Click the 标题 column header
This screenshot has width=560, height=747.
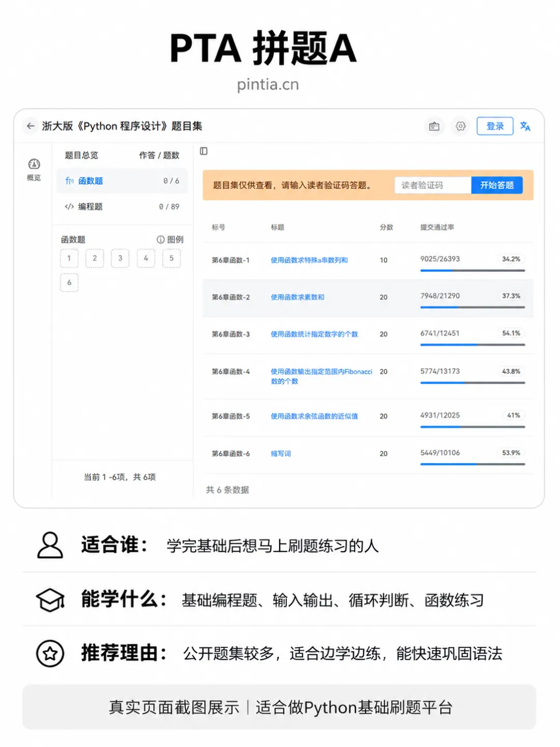tap(277, 227)
